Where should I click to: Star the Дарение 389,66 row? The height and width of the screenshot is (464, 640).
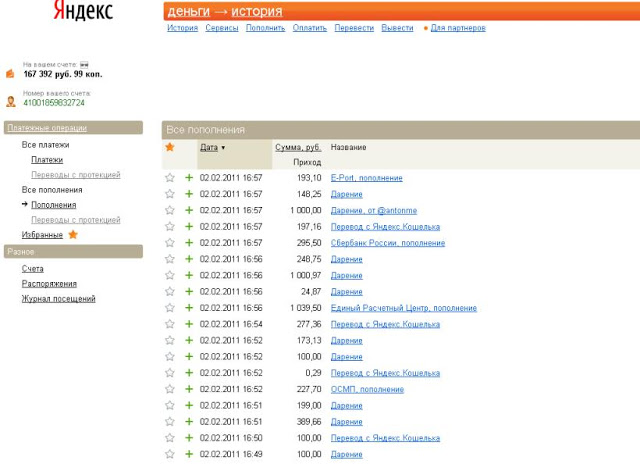pyautogui.click(x=170, y=422)
